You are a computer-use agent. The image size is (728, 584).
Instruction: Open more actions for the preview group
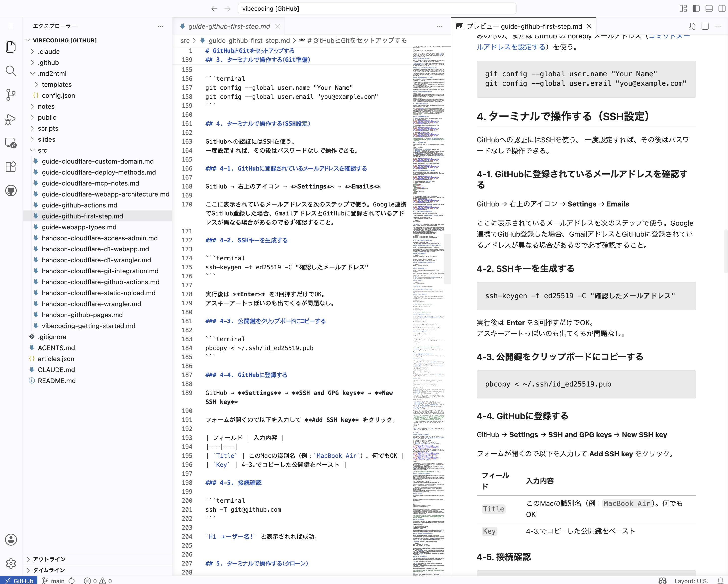click(718, 26)
